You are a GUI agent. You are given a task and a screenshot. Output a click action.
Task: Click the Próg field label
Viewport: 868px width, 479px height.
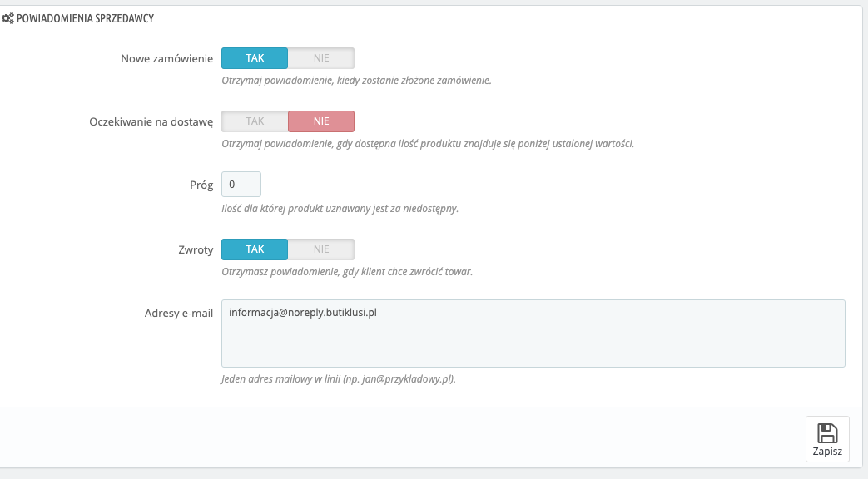201,185
